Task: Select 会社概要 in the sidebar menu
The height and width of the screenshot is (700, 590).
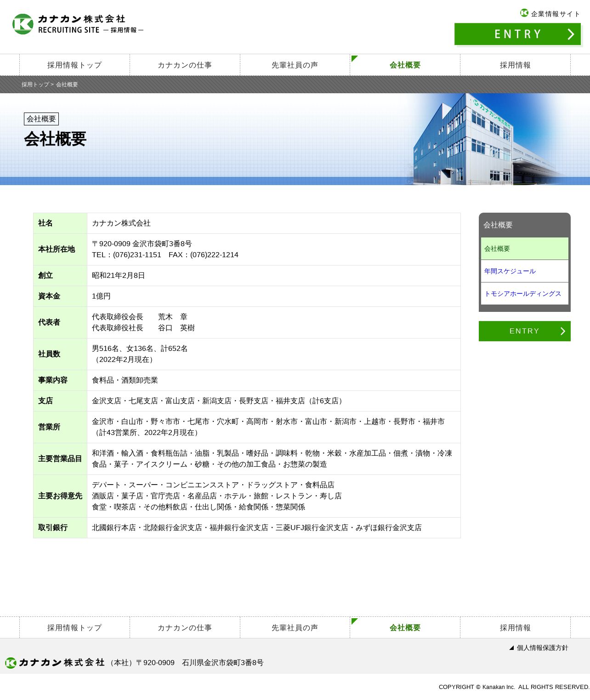Action: tap(525, 248)
